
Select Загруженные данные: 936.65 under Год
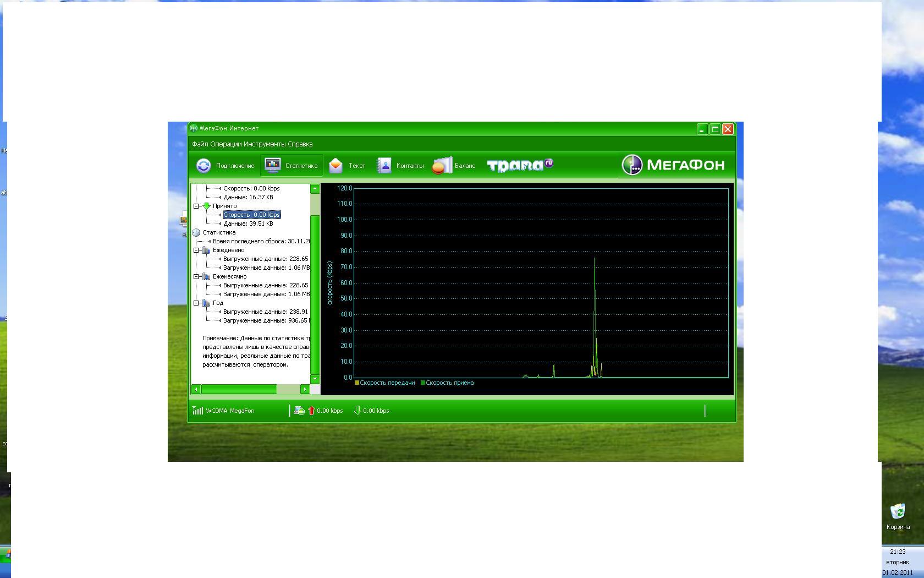tap(267, 320)
